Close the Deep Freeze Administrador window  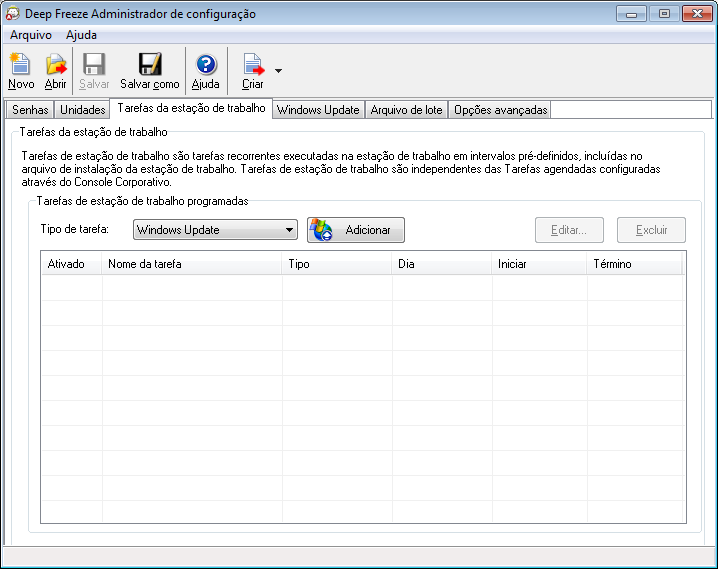coord(697,14)
